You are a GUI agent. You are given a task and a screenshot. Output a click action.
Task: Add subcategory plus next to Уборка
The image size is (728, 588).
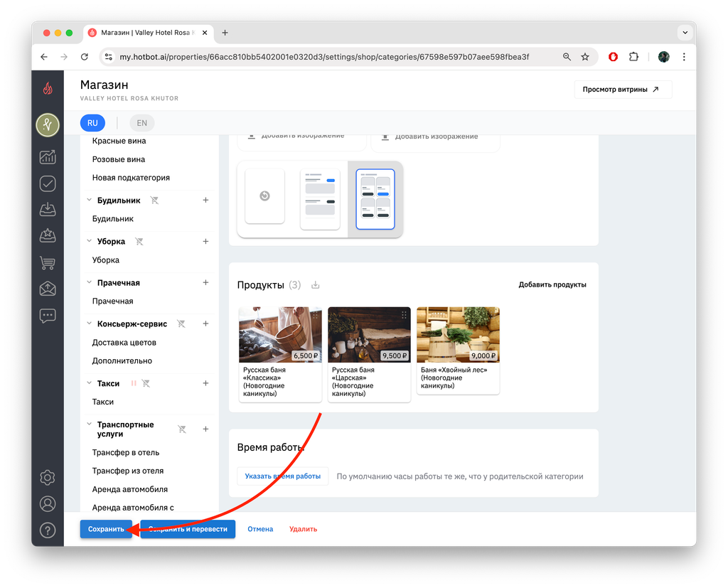click(205, 242)
